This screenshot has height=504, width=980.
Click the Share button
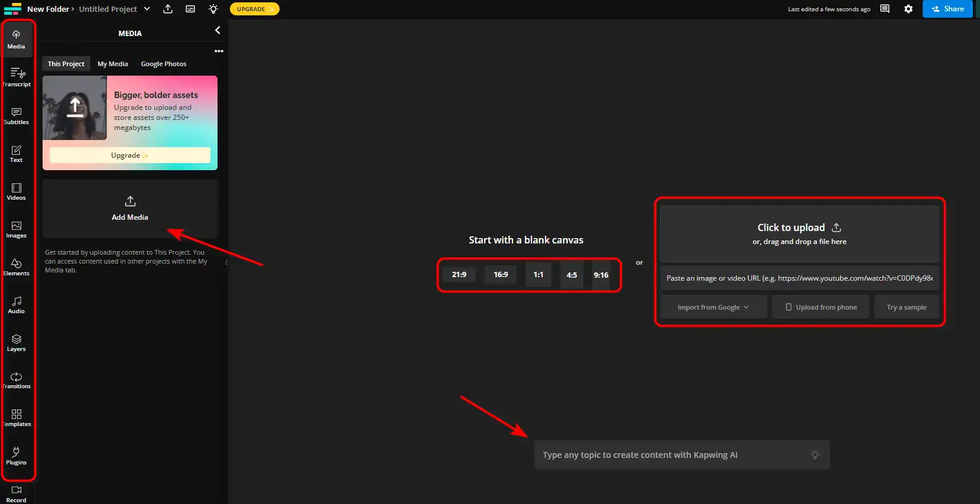tap(947, 9)
